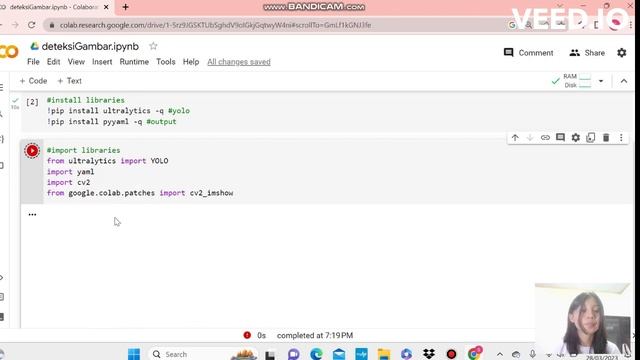Open the Comment panel

pos(529,53)
